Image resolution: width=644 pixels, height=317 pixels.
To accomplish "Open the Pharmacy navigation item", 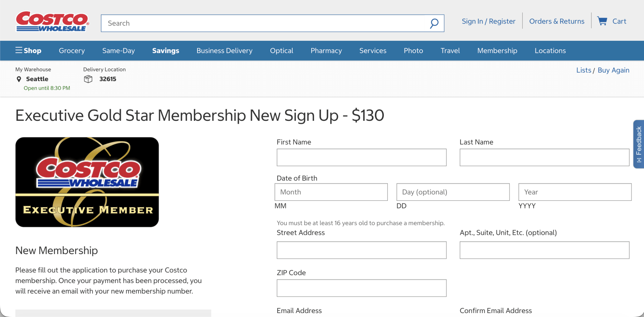I will point(326,51).
